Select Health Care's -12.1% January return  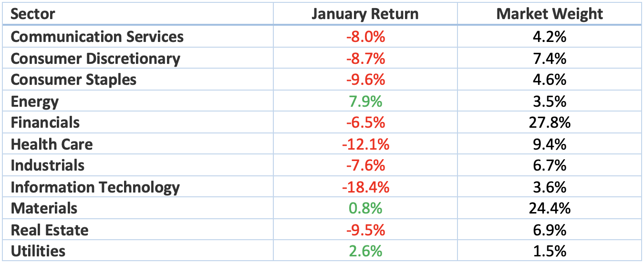click(x=365, y=144)
